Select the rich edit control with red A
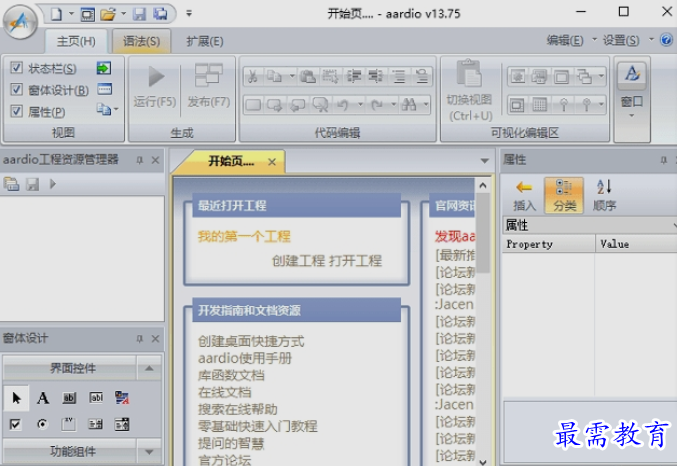Image resolution: width=677 pixels, height=466 pixels. coord(122,398)
